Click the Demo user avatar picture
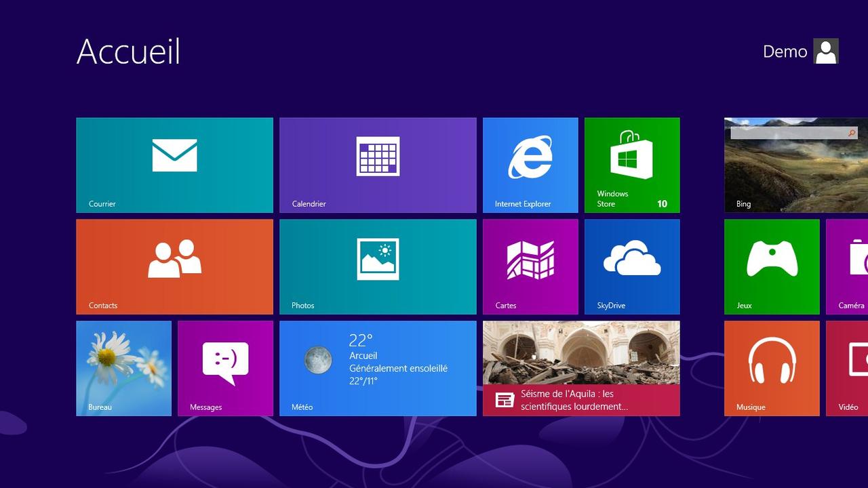Screen dimensions: 868x488 point(826,52)
